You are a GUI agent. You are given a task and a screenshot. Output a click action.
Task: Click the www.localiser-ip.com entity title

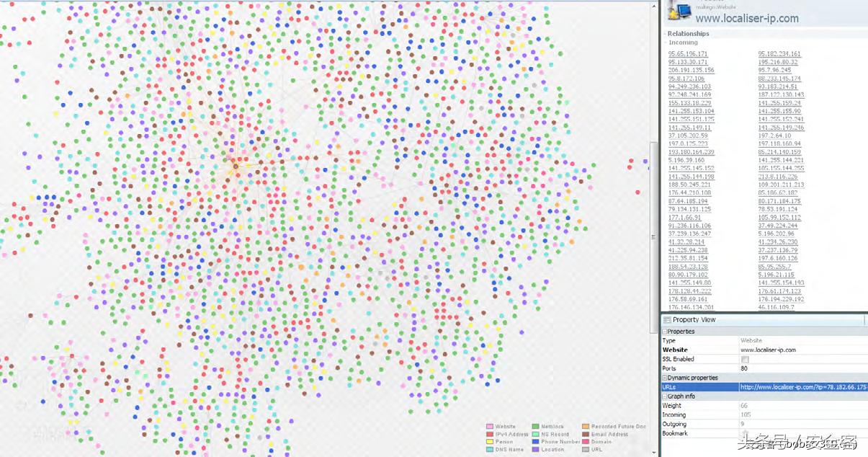(747, 19)
